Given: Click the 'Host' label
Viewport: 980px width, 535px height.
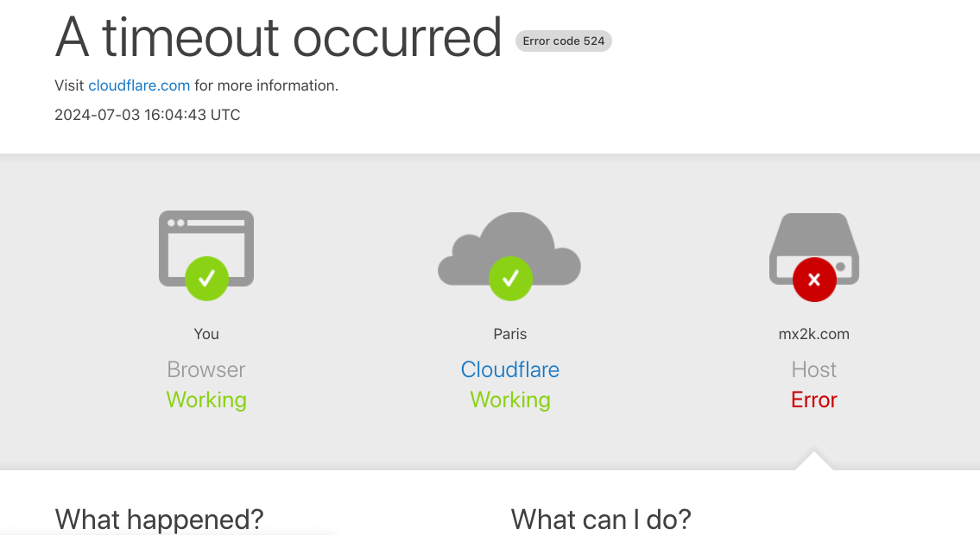Looking at the screenshot, I should pyautogui.click(x=813, y=369).
